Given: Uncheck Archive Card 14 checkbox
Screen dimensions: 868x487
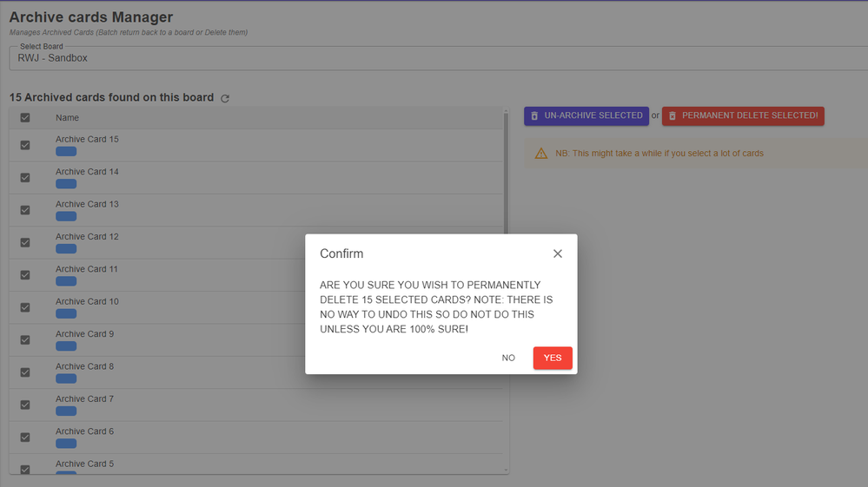Looking at the screenshot, I should [25, 177].
